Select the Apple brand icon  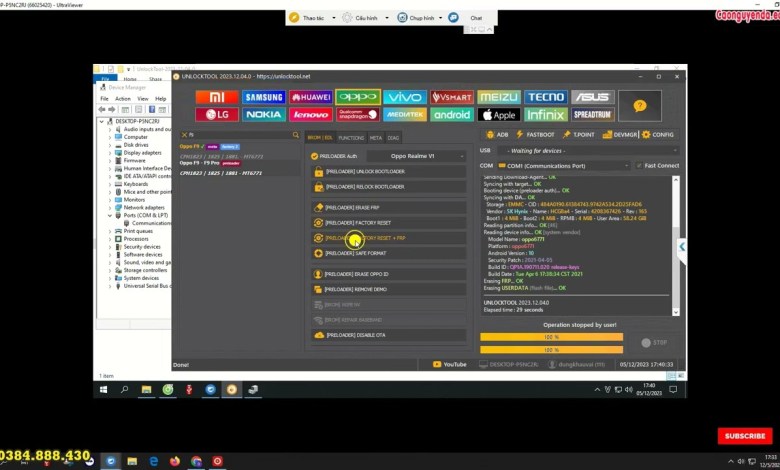click(500, 115)
